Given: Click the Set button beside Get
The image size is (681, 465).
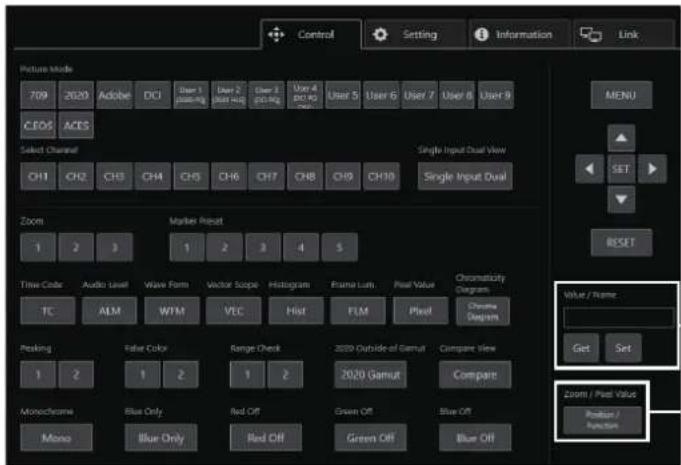Looking at the screenshot, I should (x=623, y=348).
